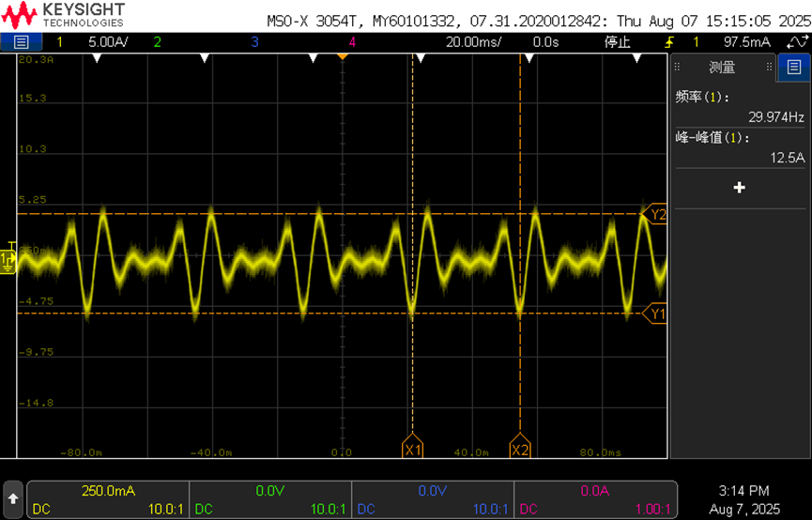
Task: Open the trigger level 97.5mA setting
Action: click(746, 42)
